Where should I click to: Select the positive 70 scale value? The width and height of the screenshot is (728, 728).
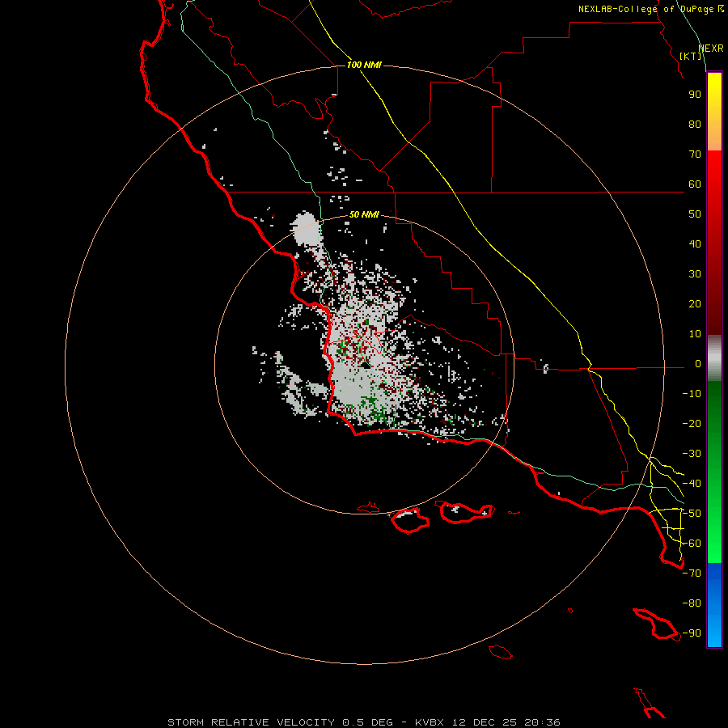[695, 154]
